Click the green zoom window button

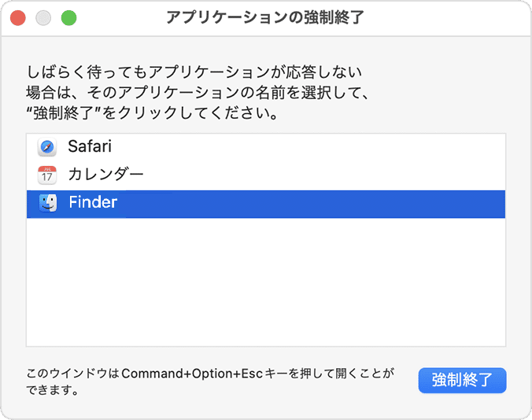point(68,17)
